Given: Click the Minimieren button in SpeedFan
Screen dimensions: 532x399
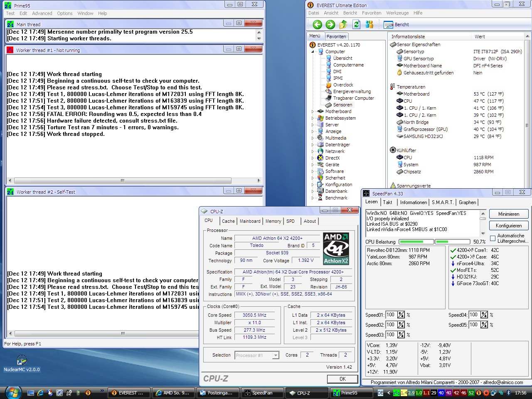Looking at the screenshot, I should (x=509, y=214).
